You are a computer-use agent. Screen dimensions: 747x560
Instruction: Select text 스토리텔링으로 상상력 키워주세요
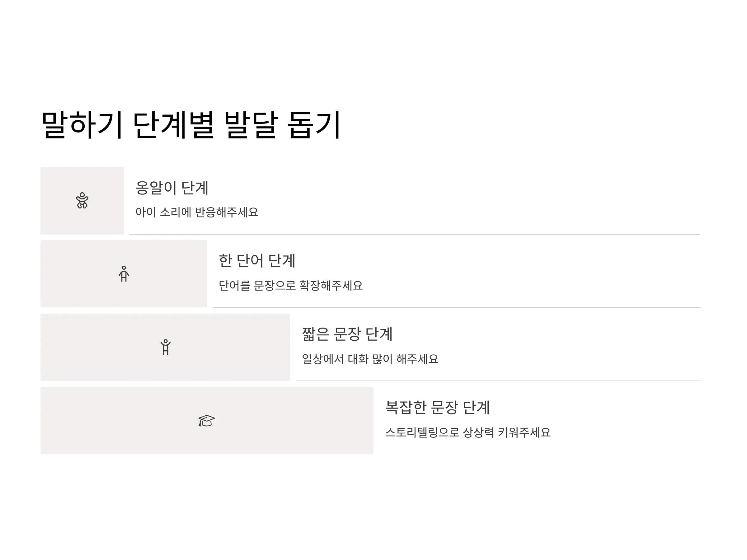pos(468,432)
